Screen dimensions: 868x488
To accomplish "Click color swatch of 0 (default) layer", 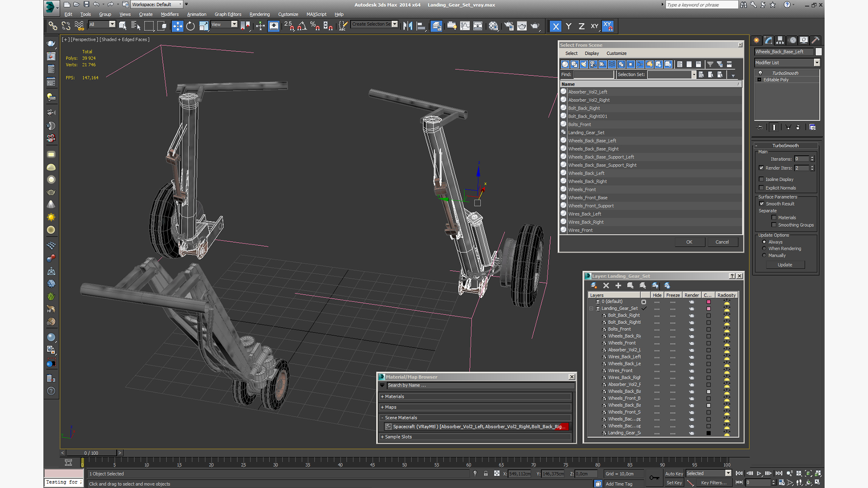I will click(708, 302).
